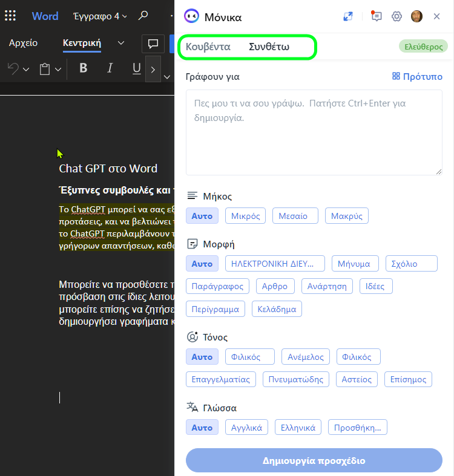The width and height of the screenshot is (454, 476).
Task: Click the undo arrow icon
Action: coord(13,69)
